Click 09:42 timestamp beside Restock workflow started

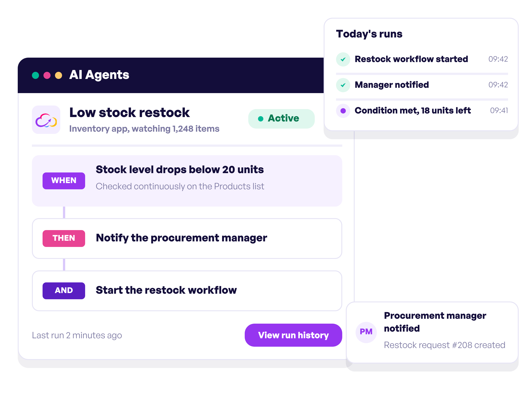tap(498, 59)
